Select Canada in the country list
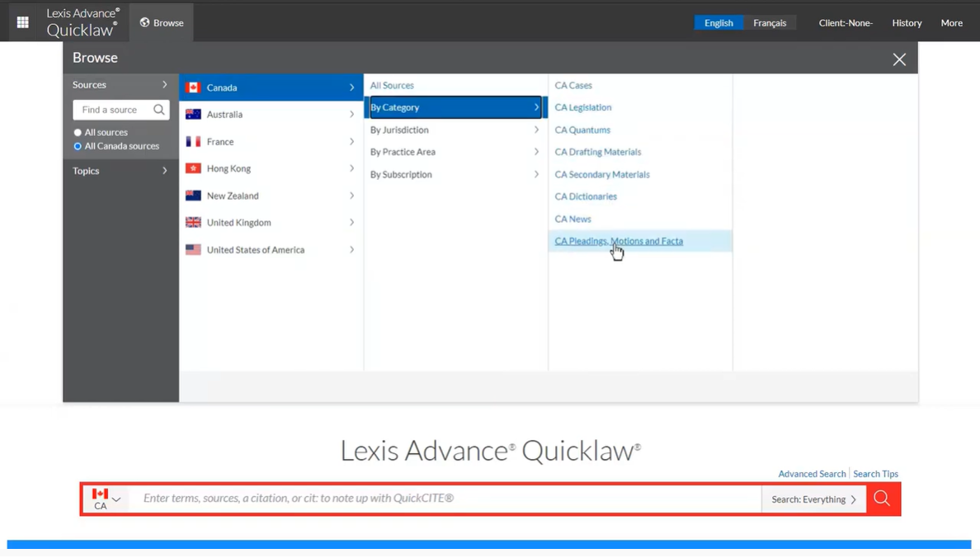This screenshot has height=558, width=980. pyautogui.click(x=271, y=87)
